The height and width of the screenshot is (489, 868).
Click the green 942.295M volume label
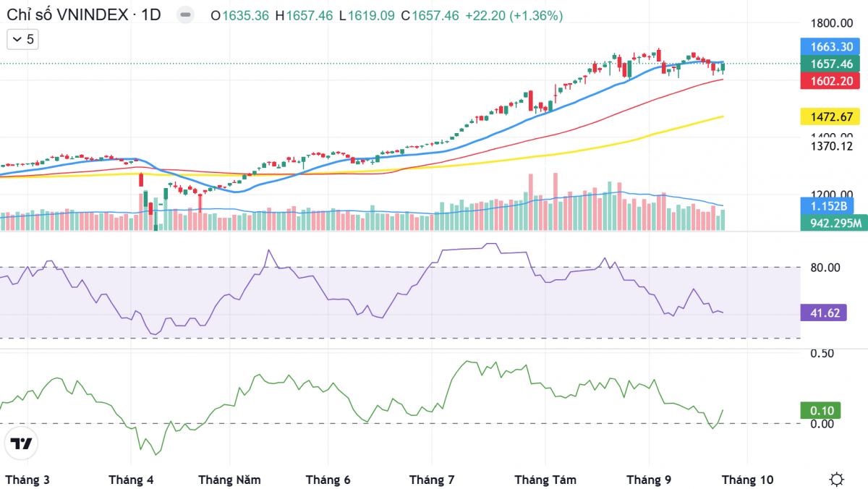click(833, 223)
